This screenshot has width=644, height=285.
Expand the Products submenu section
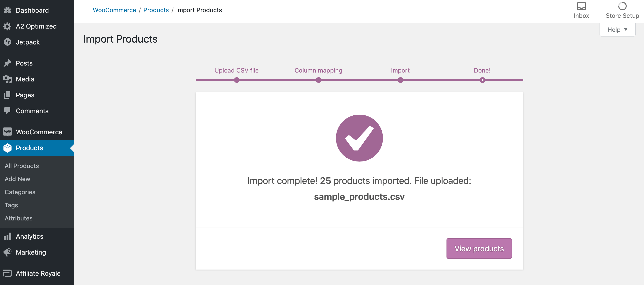click(29, 147)
